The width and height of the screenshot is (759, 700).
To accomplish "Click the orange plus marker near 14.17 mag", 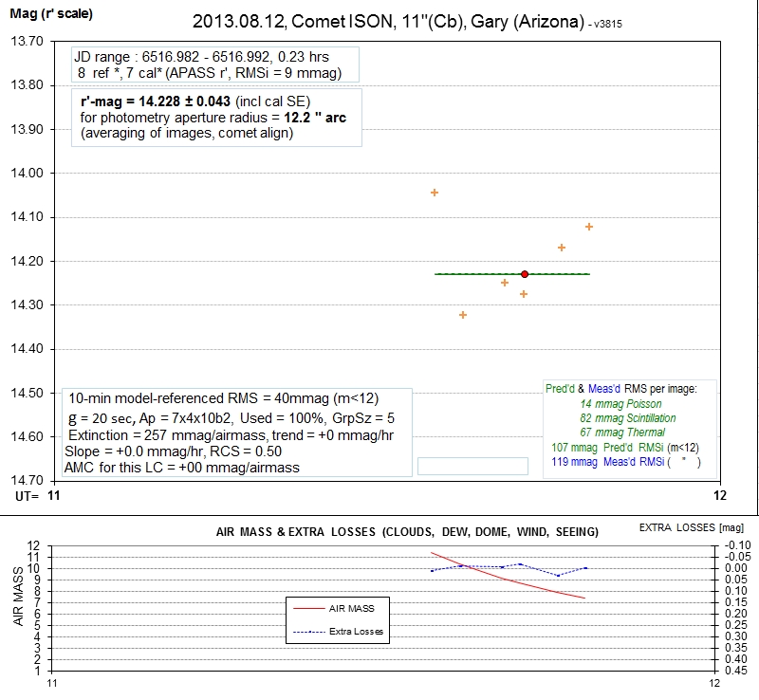I will tap(562, 248).
